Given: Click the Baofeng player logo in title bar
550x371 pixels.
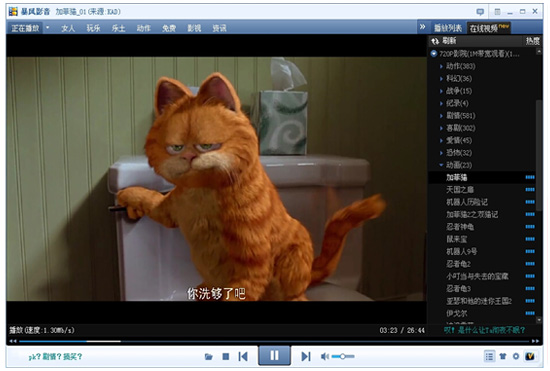Looking at the screenshot, I should click(13, 12).
